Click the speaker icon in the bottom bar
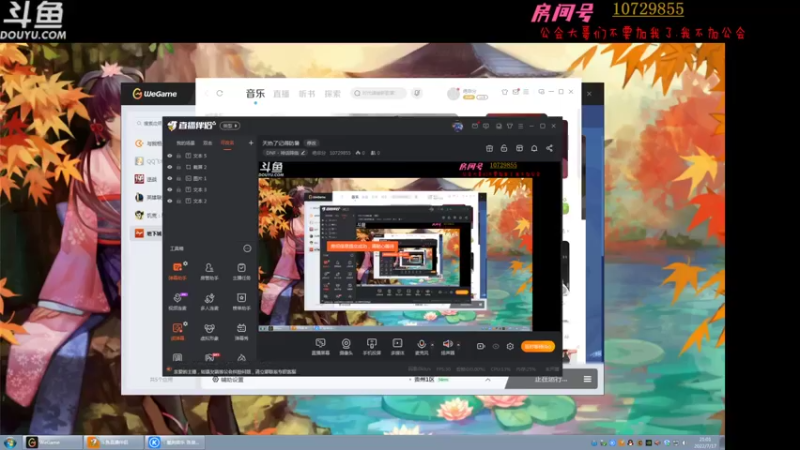 (447, 345)
